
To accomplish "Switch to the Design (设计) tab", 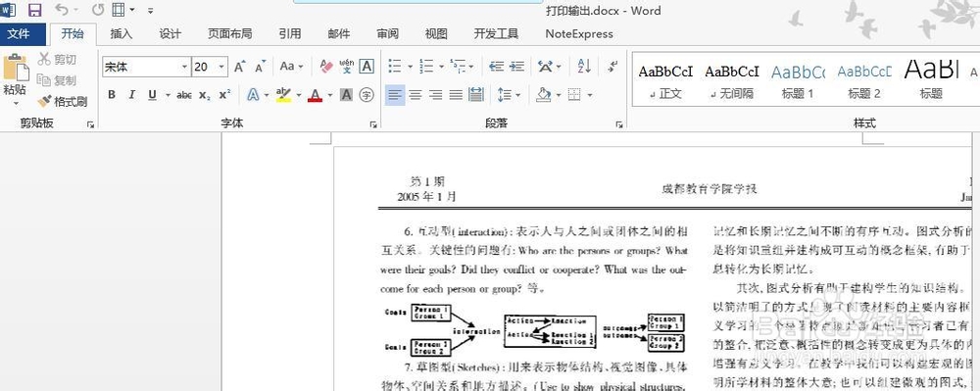I will [170, 33].
